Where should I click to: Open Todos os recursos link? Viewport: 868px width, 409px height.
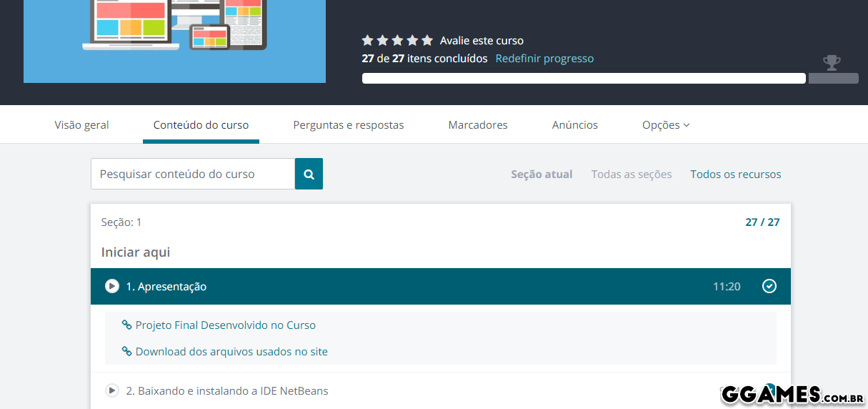click(735, 174)
